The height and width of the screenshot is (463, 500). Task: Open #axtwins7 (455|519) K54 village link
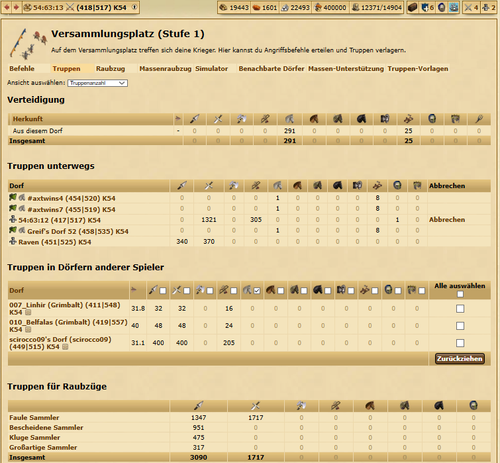click(x=71, y=210)
